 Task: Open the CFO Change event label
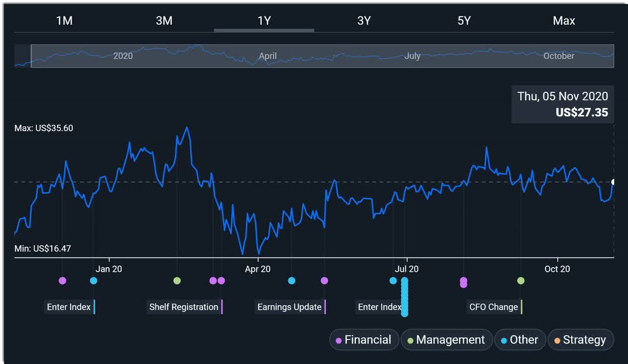coord(494,307)
